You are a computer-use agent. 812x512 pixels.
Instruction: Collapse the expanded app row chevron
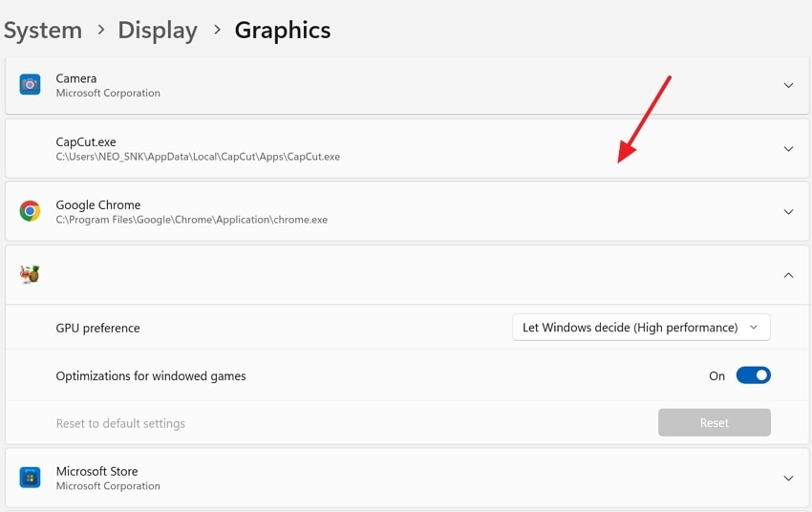coord(788,275)
